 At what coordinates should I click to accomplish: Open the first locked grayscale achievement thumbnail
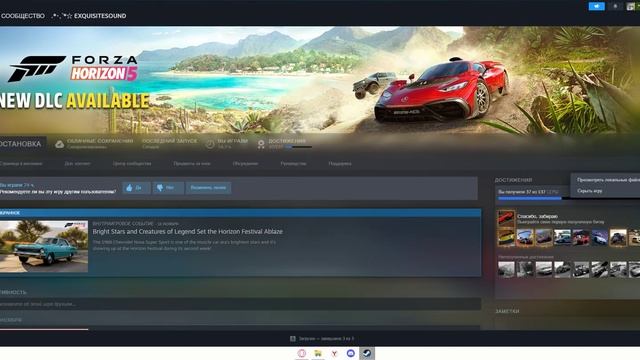point(506,269)
